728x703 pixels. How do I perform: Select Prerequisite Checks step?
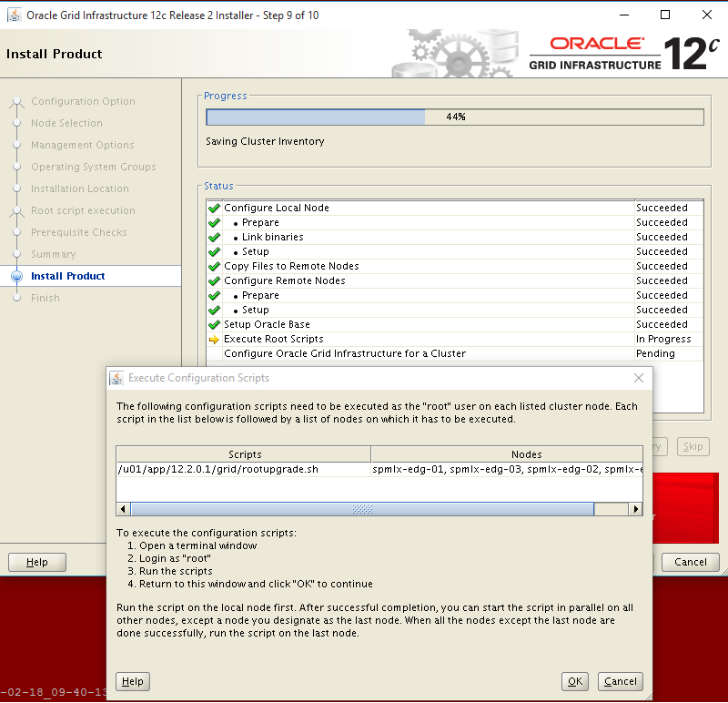[79, 232]
